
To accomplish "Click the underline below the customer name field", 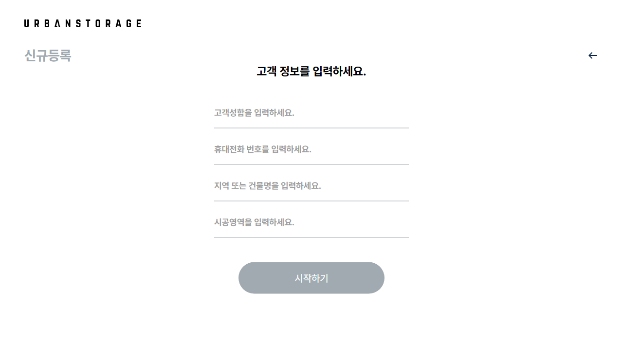I will point(311,128).
